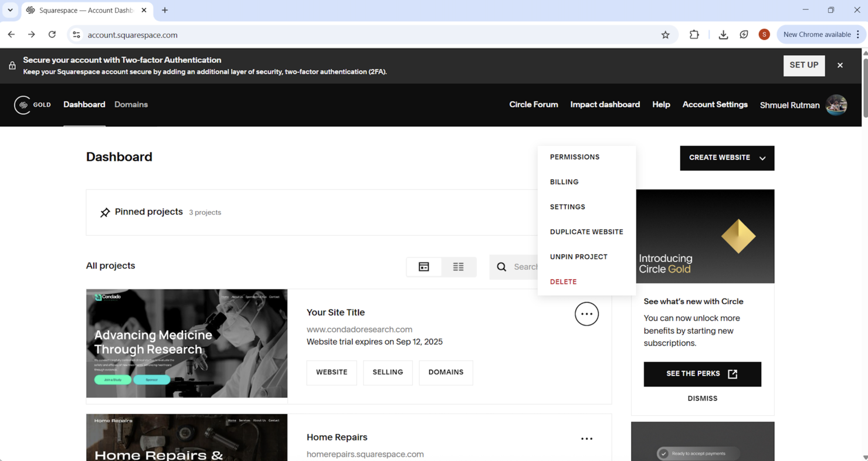Open the Chrome three-dot menu
868x461 pixels.
tap(858, 35)
